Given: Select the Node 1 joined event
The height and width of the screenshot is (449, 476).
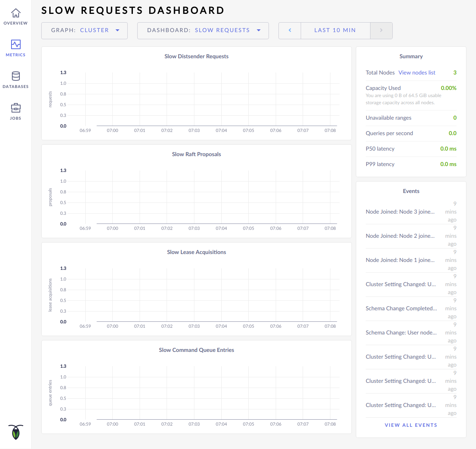Looking at the screenshot, I should [400, 260].
